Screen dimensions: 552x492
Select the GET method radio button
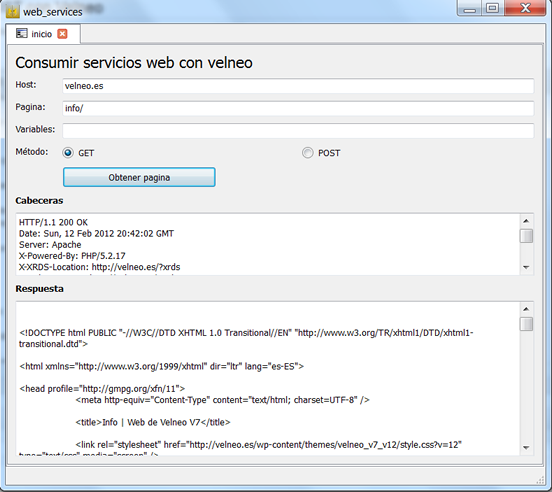click(x=68, y=153)
